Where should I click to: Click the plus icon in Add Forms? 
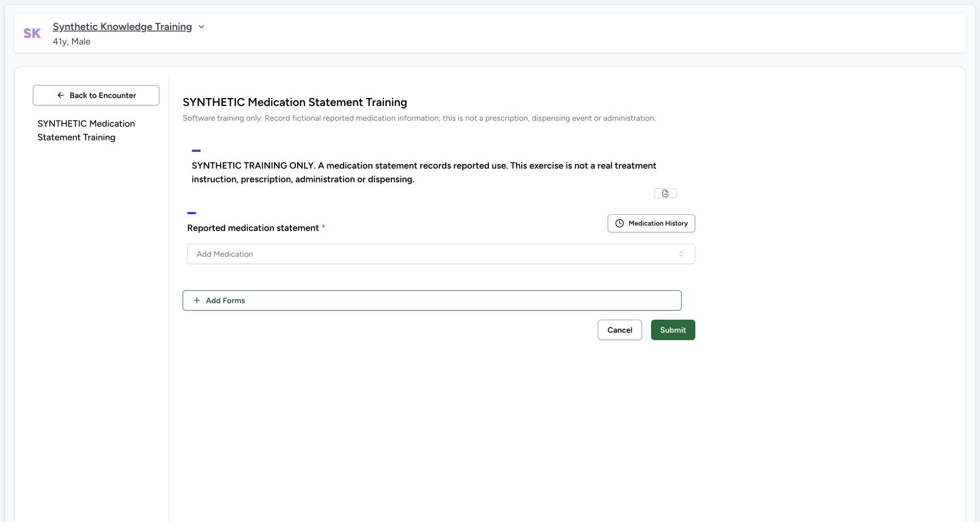click(x=197, y=300)
